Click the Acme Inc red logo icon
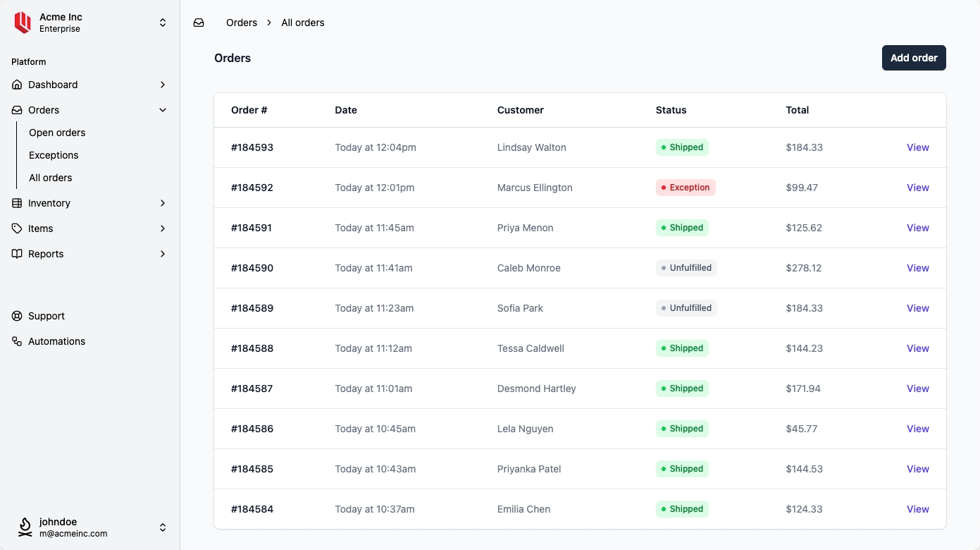The height and width of the screenshot is (550, 980). 23,23
